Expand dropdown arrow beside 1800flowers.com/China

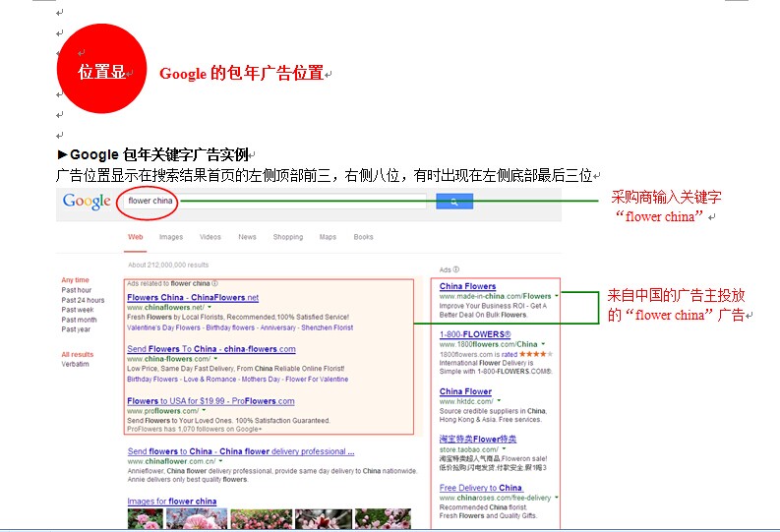543,343
